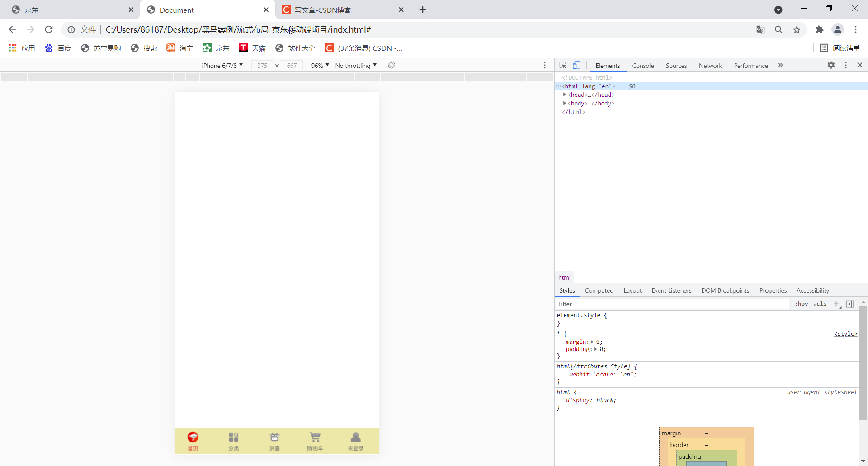Click the rotate device orientation icon
The width and height of the screenshot is (868, 466).
click(392, 65)
